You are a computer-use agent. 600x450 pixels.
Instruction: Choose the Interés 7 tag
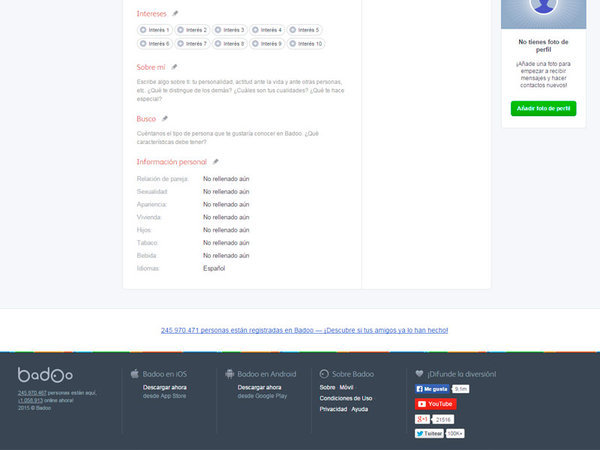coord(192,44)
